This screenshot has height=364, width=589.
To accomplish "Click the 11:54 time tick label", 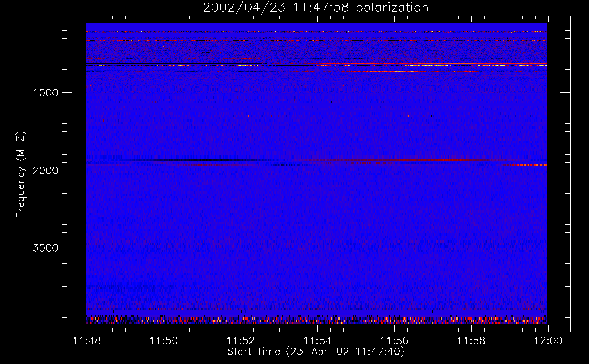I will point(317,341).
